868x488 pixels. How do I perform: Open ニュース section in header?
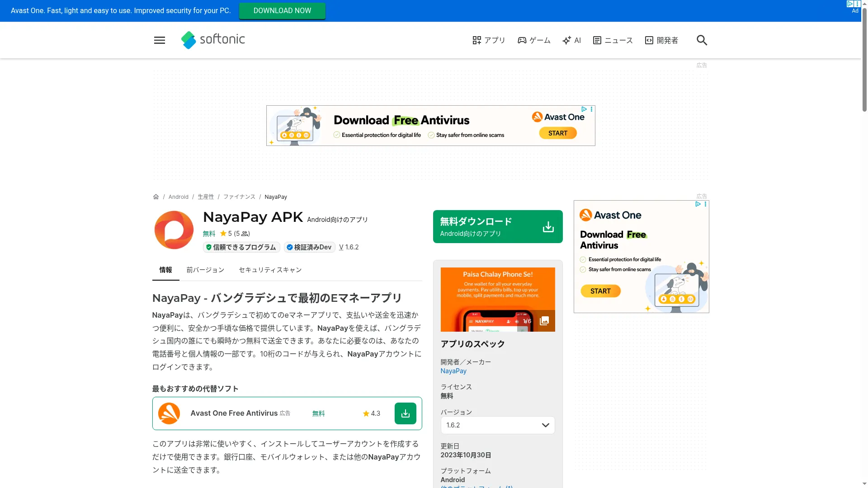point(613,40)
